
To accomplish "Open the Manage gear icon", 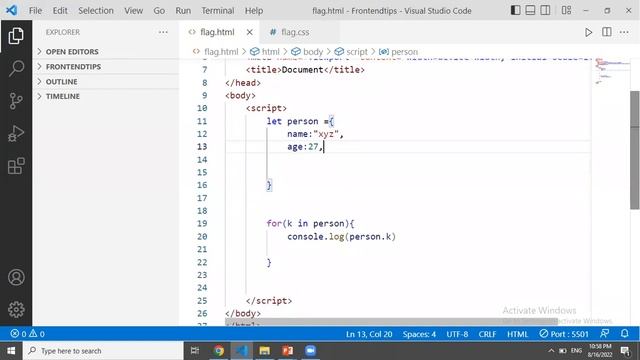I will (16, 309).
